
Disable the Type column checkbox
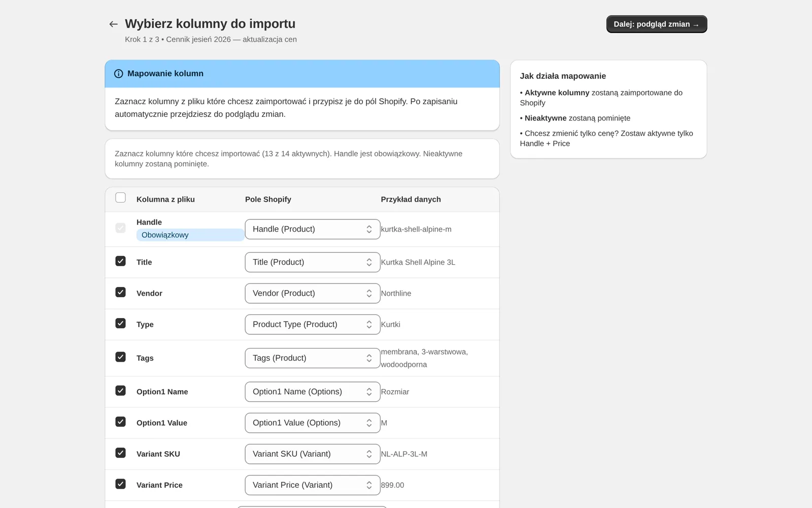click(x=120, y=323)
